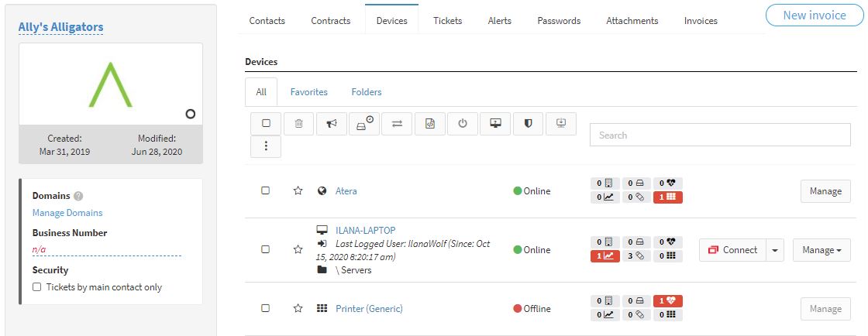Check the ILANA-LAPTOP device checkbox

click(265, 249)
